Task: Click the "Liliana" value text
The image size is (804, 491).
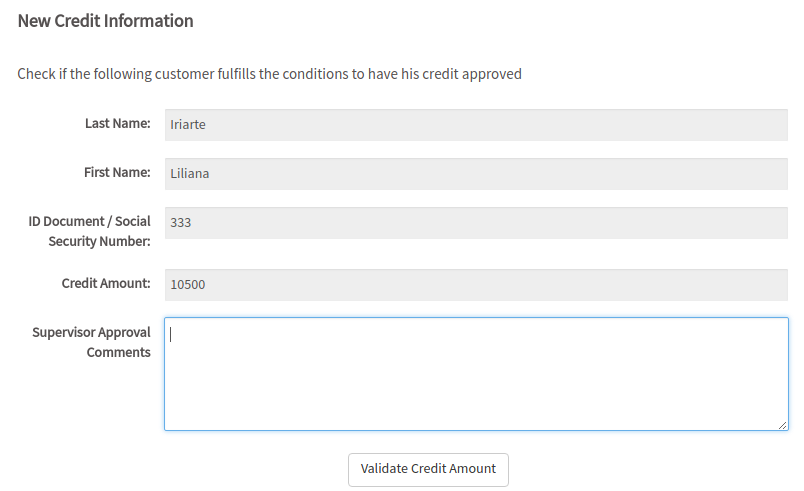Action: coord(190,174)
